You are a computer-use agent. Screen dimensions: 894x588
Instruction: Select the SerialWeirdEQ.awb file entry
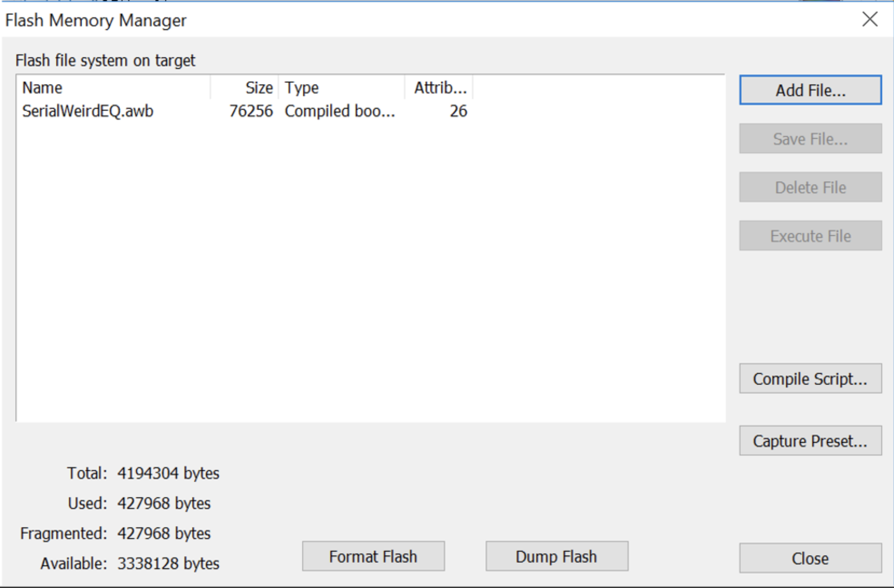[88, 111]
